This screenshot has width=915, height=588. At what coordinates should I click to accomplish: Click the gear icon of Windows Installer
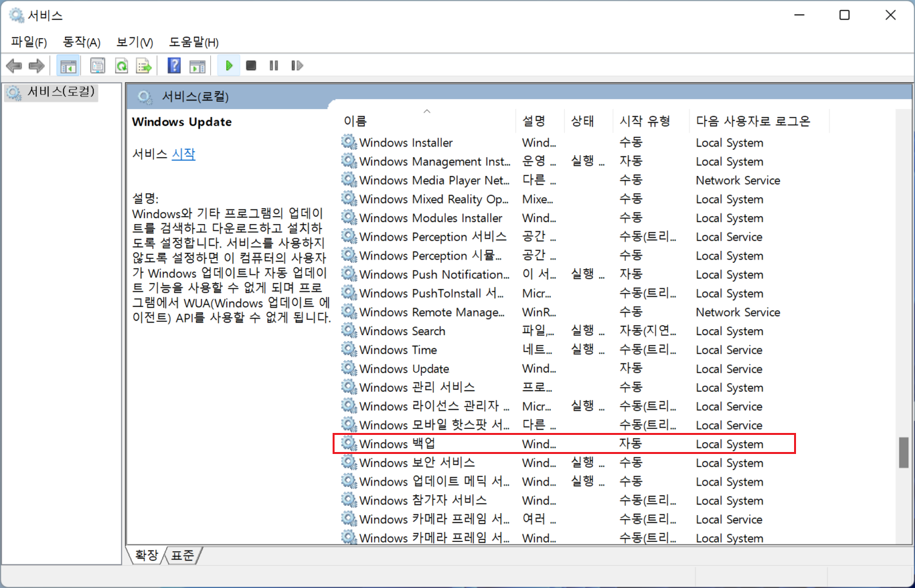pos(348,143)
